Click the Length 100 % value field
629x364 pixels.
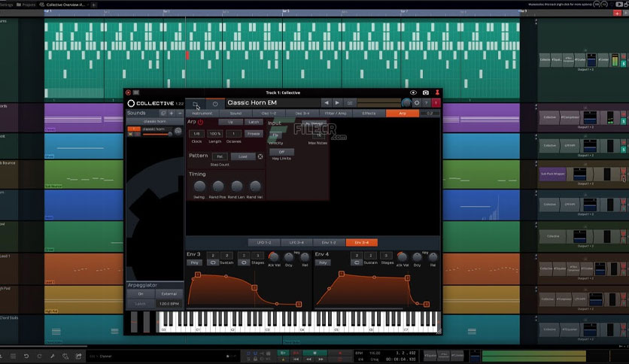click(215, 134)
